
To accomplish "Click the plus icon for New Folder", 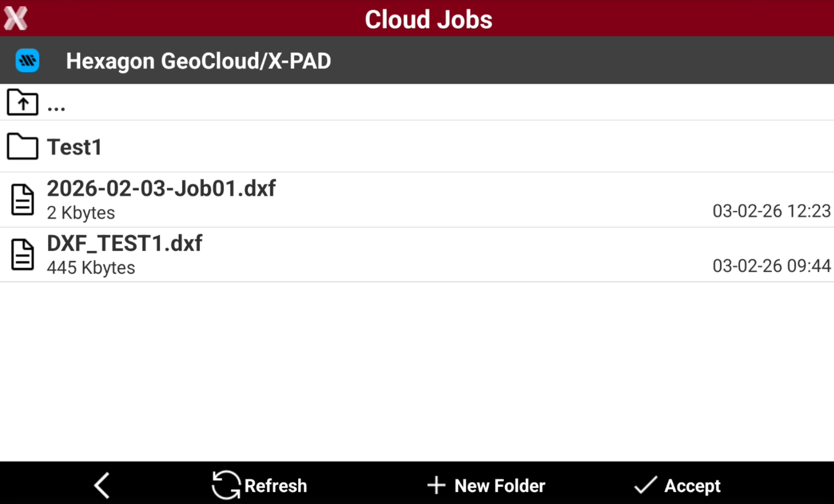I will [436, 485].
